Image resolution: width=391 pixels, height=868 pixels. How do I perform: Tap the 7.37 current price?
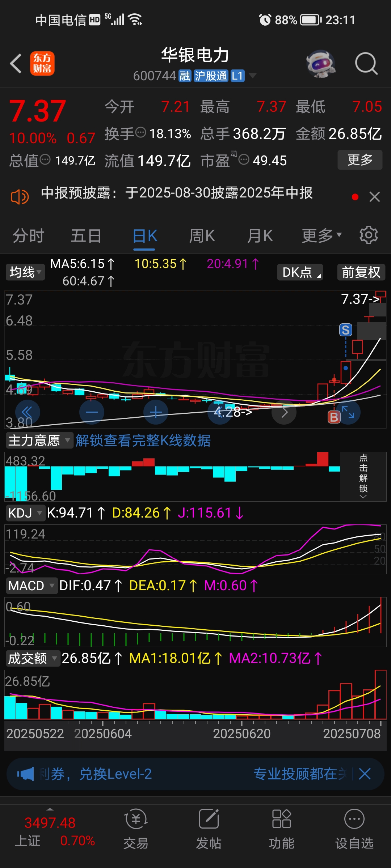pyautogui.click(x=38, y=111)
